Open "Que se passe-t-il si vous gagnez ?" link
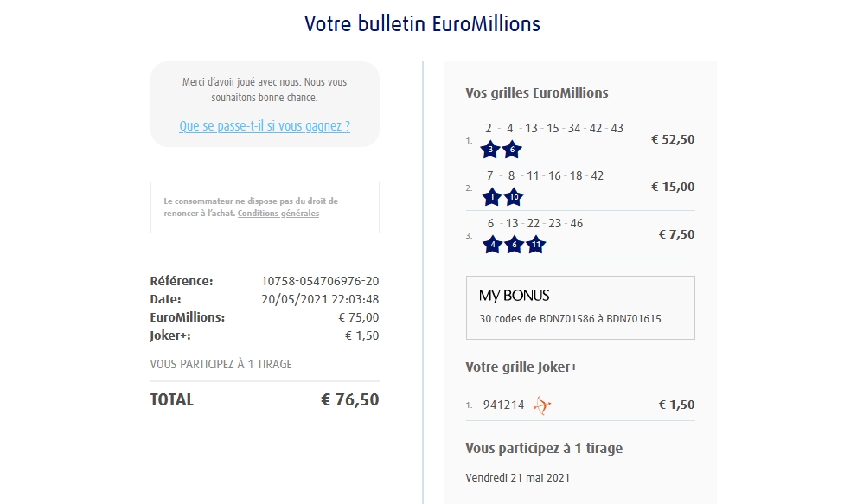Viewport: 844px width, 504px height. pos(265,126)
